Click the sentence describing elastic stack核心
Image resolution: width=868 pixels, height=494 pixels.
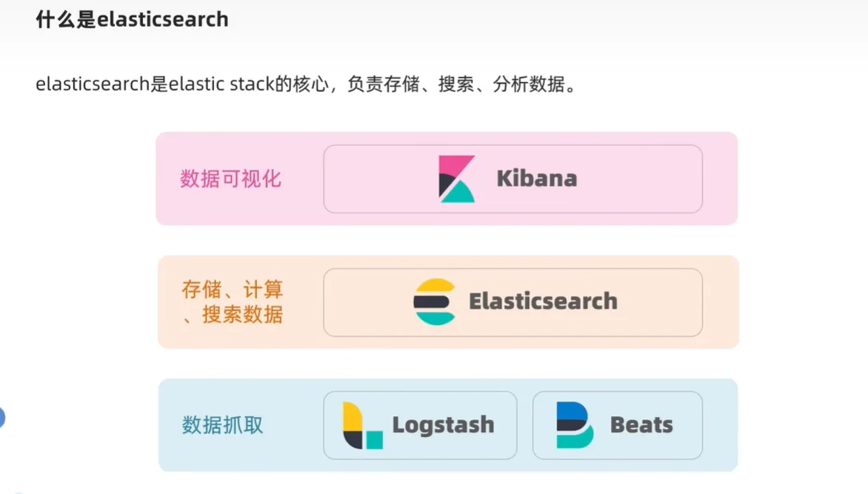click(306, 84)
